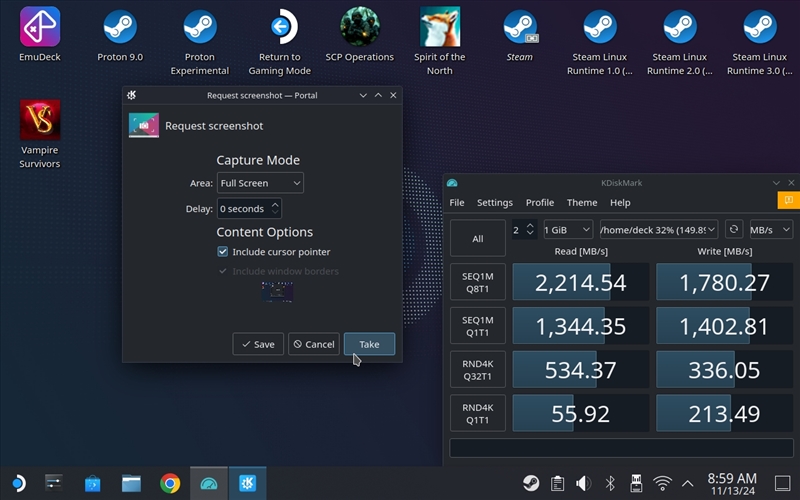Click the Steam tray icon

tap(531, 483)
